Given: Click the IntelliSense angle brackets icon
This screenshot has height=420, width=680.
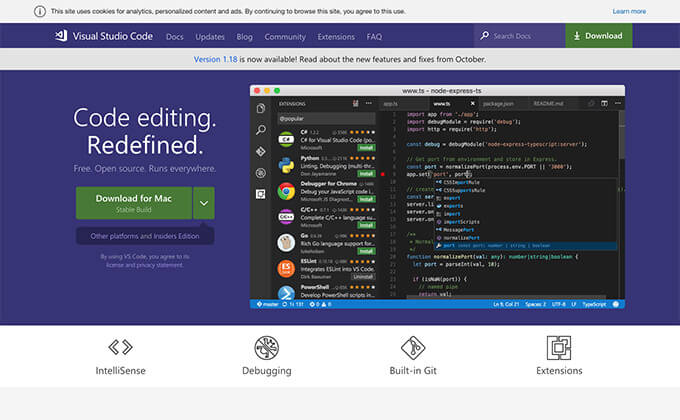Looking at the screenshot, I should pos(121,347).
